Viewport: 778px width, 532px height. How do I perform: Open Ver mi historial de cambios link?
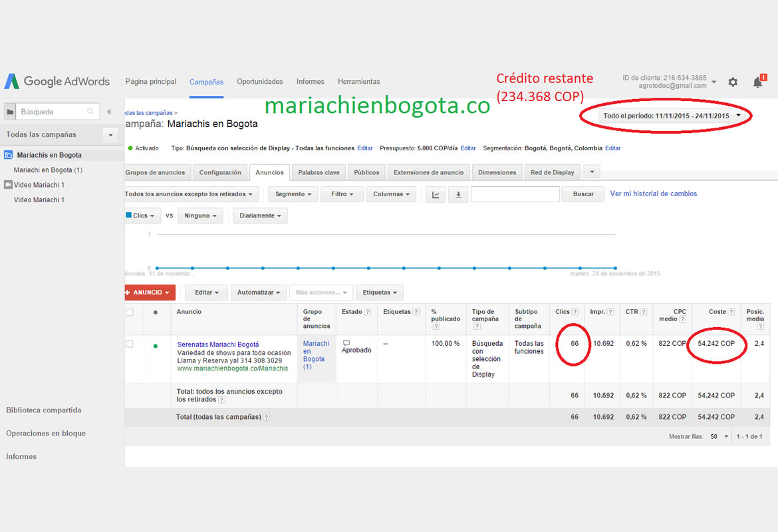coord(654,194)
